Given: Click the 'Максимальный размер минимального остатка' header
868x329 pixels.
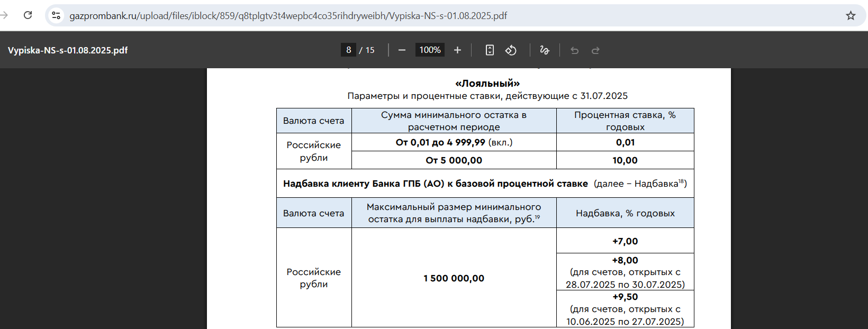Looking at the screenshot, I should 454,213.
